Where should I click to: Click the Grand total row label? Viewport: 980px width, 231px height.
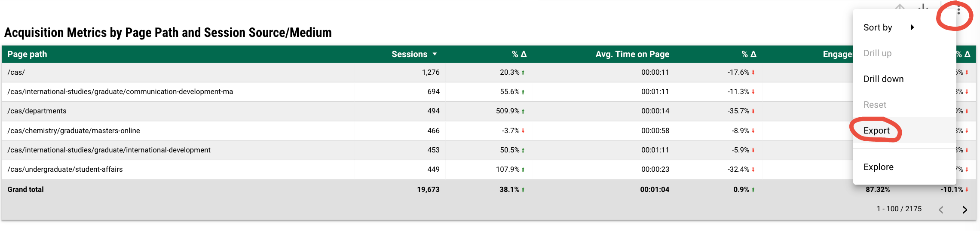(x=25, y=189)
